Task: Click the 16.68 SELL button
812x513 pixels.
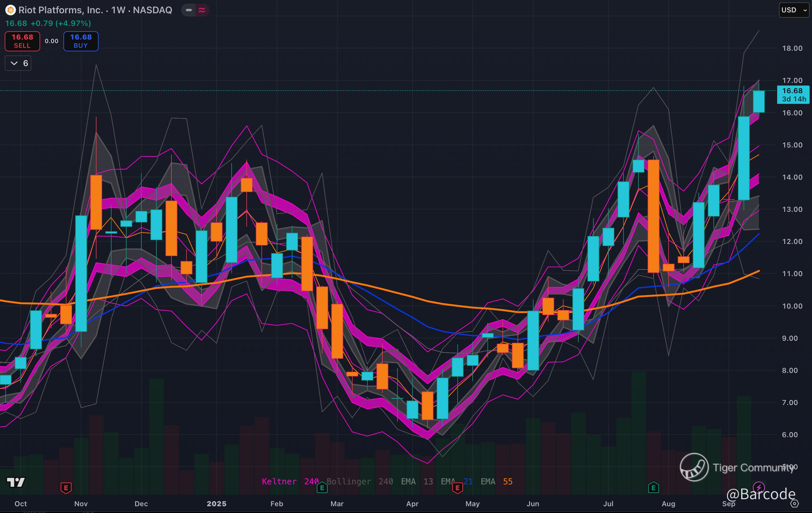Action: point(22,41)
